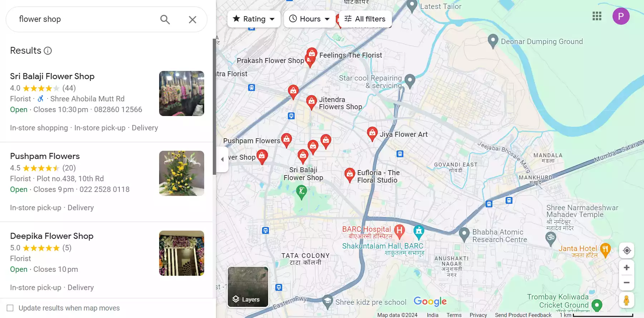644x318 pixels.
Task: Click the Results info icon
Action: 48,51
